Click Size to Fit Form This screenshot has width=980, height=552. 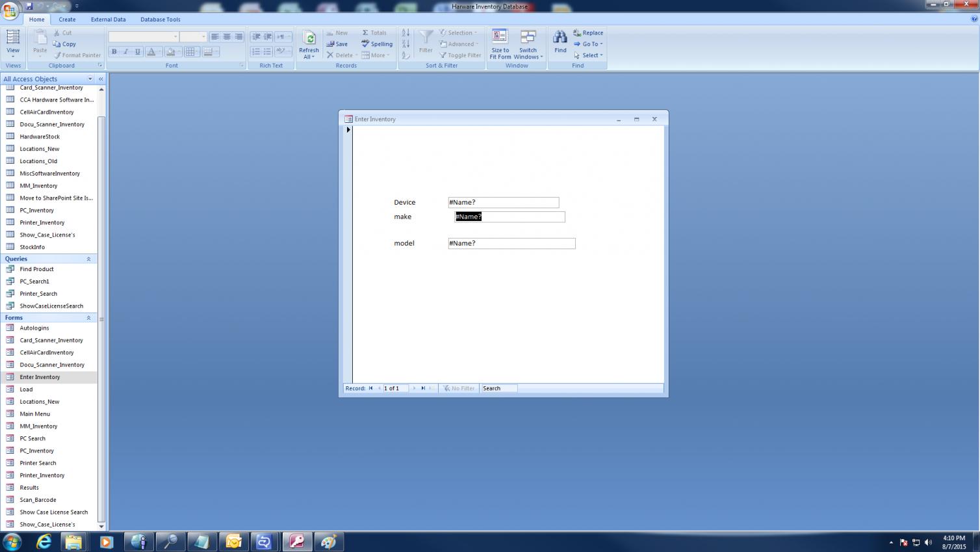[x=500, y=44]
